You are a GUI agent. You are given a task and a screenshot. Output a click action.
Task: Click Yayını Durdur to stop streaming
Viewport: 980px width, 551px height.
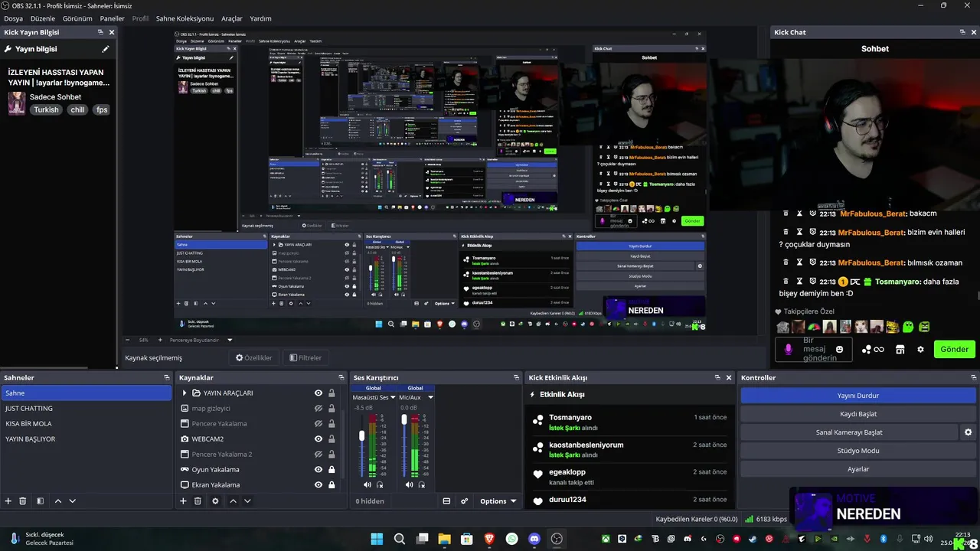857,396
